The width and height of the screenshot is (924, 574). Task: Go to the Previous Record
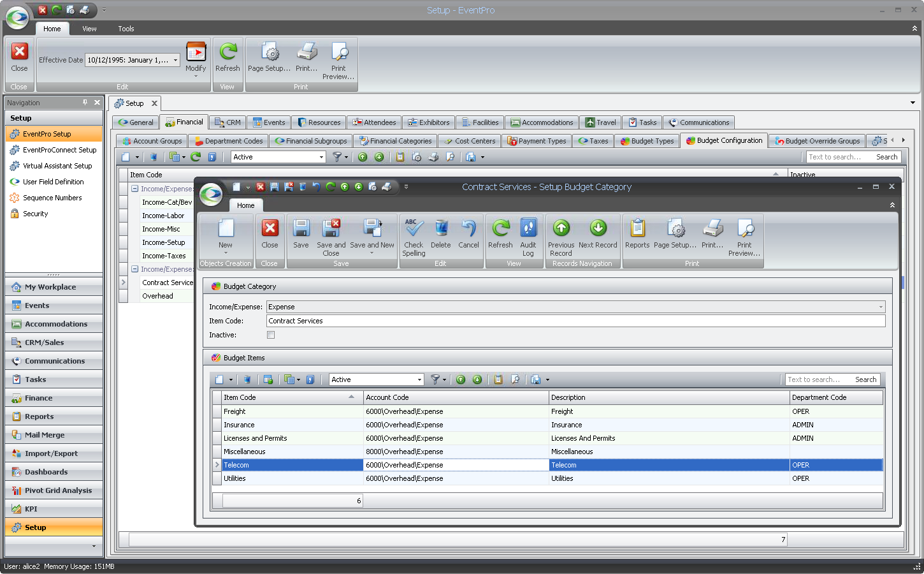tap(561, 237)
